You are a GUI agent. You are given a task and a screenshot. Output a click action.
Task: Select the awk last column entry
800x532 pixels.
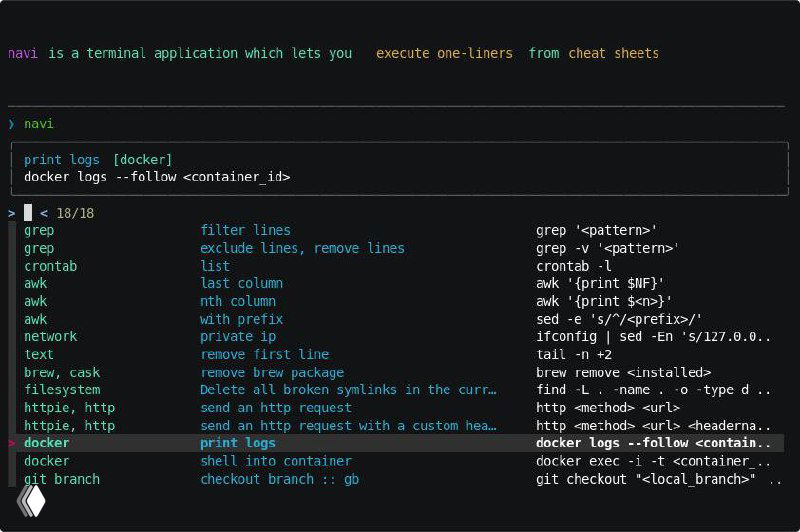click(x=241, y=283)
